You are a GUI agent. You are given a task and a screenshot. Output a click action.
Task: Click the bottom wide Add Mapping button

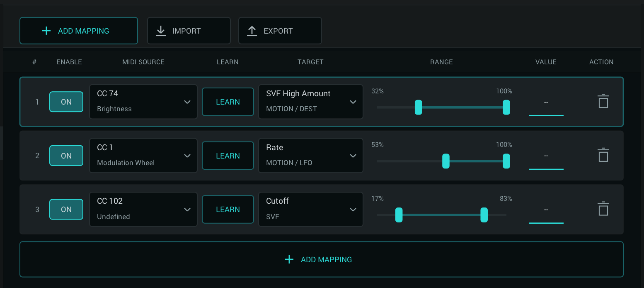click(x=322, y=259)
